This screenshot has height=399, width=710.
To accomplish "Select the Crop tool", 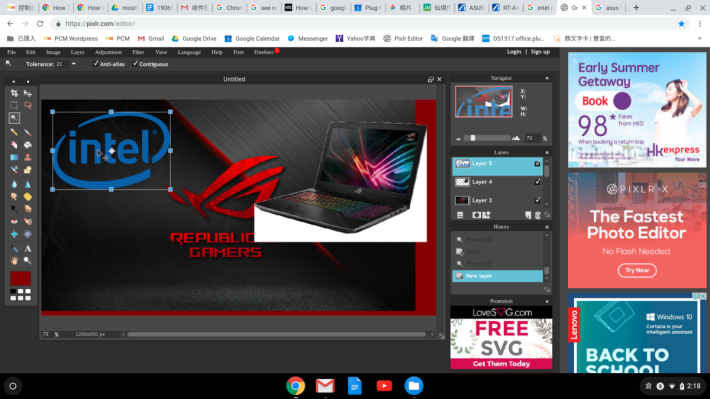I will click(x=14, y=93).
